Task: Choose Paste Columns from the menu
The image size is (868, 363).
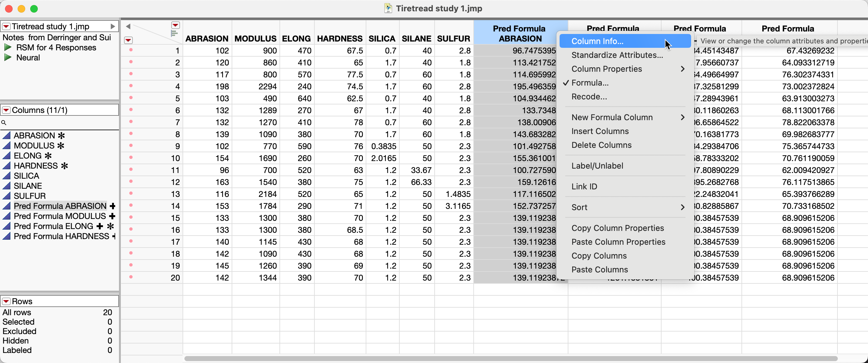Action: point(625,269)
